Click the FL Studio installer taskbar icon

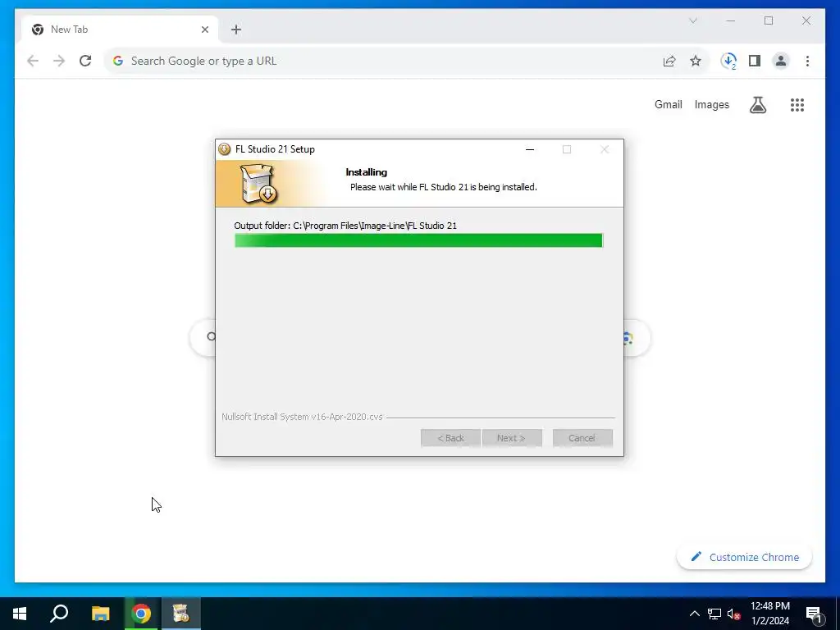[181, 614]
